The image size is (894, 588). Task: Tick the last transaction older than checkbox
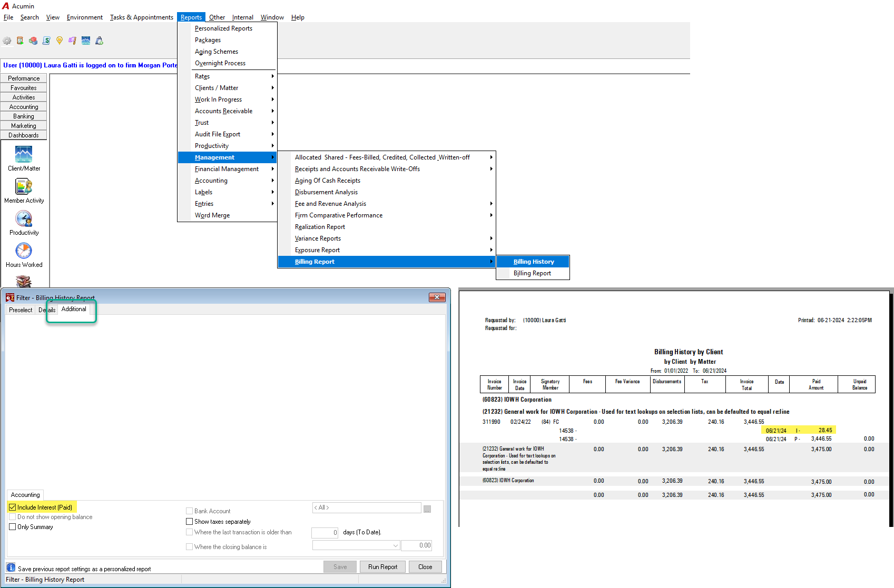(189, 532)
